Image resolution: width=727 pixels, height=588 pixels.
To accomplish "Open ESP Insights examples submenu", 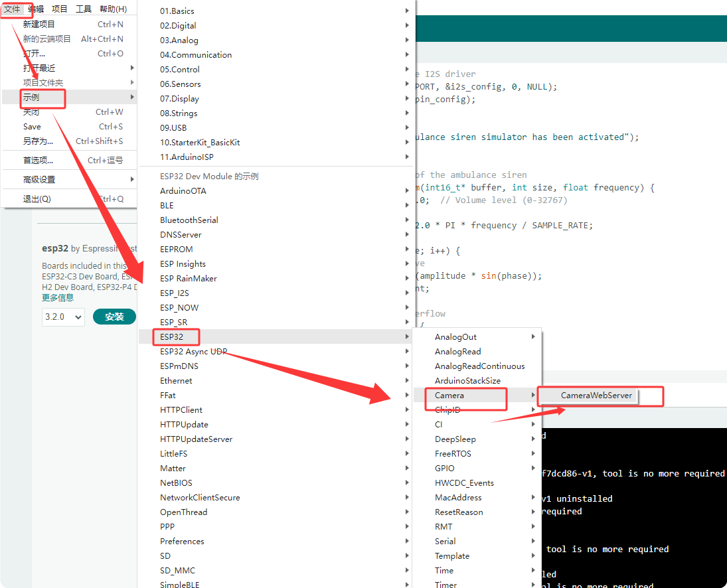I will 277,263.
